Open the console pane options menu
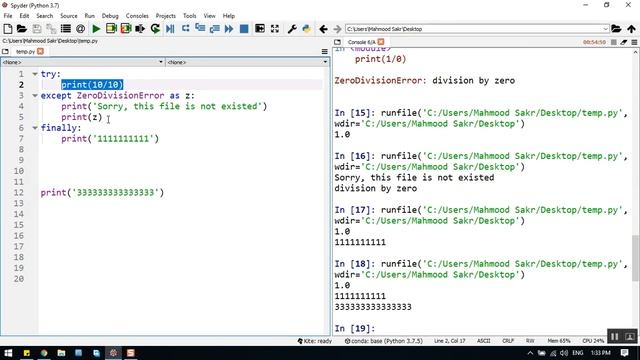The height and width of the screenshot is (360, 640). click(634, 42)
